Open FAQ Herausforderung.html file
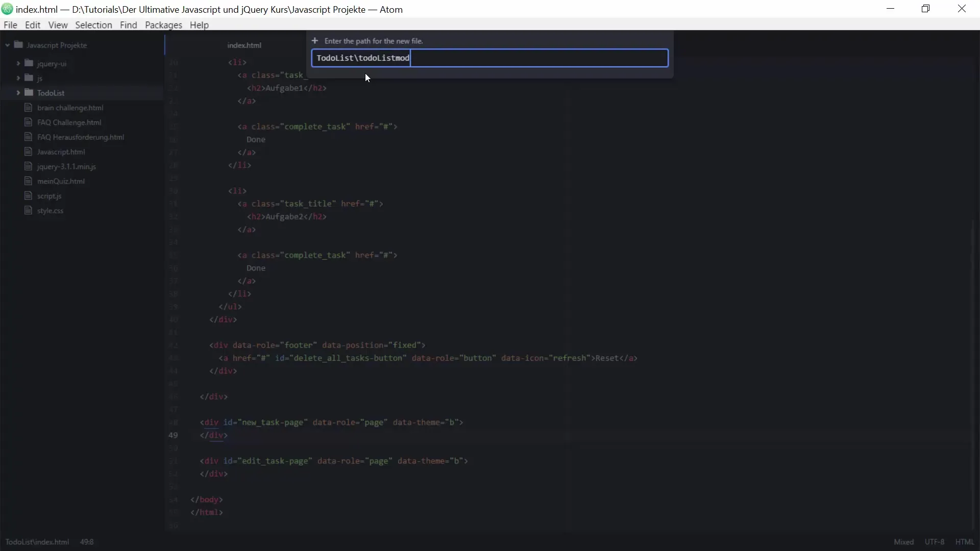980x551 pixels. pyautogui.click(x=81, y=137)
